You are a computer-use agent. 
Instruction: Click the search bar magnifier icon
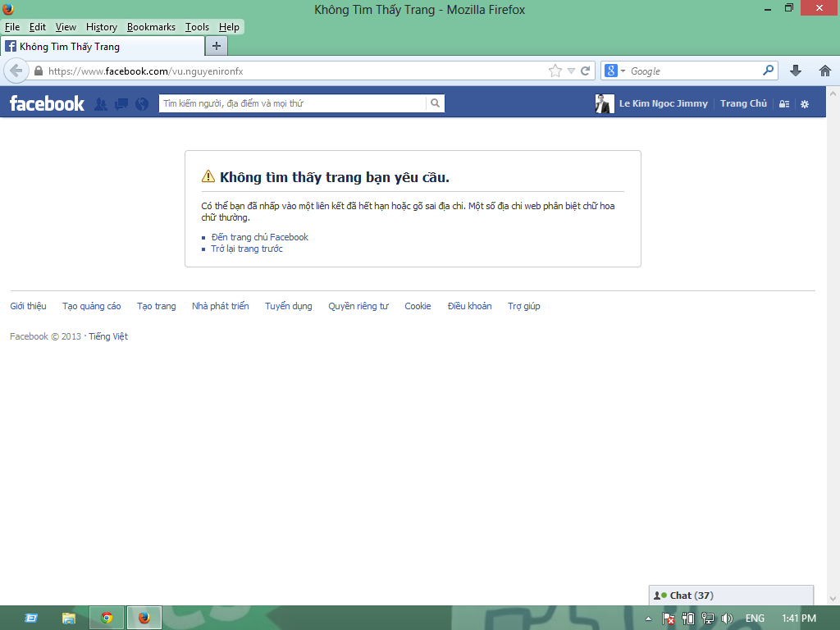coord(768,71)
